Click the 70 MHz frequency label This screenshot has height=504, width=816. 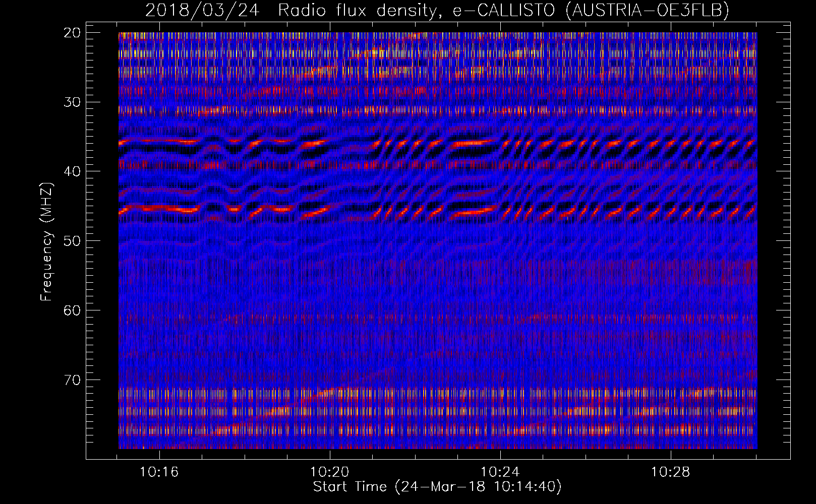tap(72, 380)
